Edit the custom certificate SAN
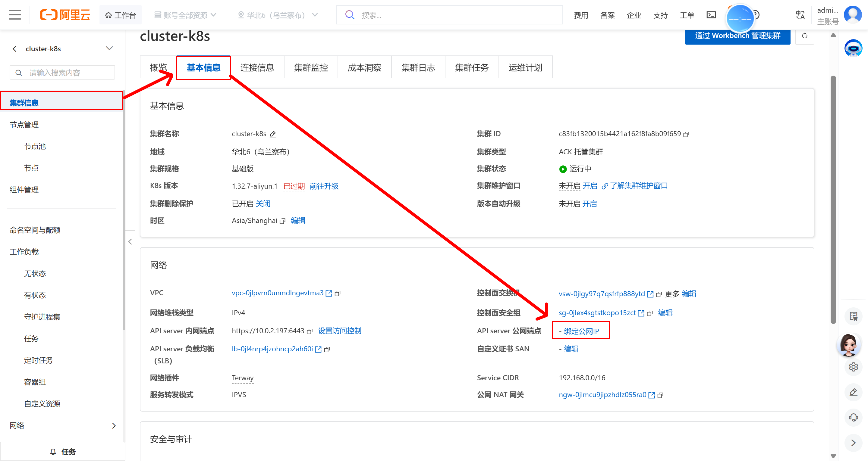This screenshot has height=461, width=868. [x=571, y=349]
